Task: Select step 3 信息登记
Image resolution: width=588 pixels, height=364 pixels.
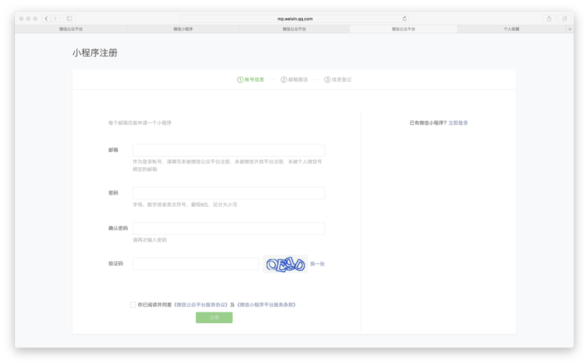Action: tap(338, 80)
